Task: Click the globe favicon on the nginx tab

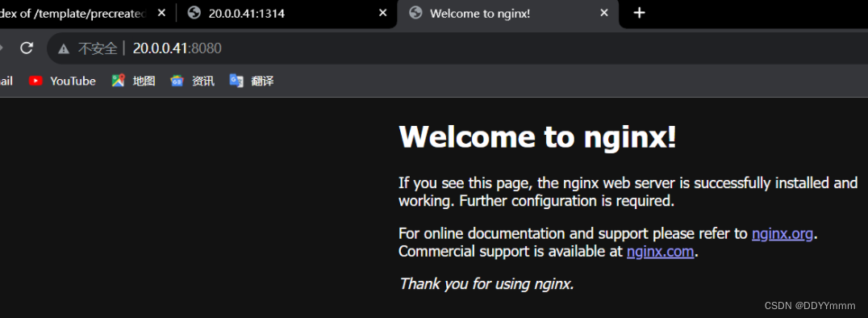Action: click(415, 13)
